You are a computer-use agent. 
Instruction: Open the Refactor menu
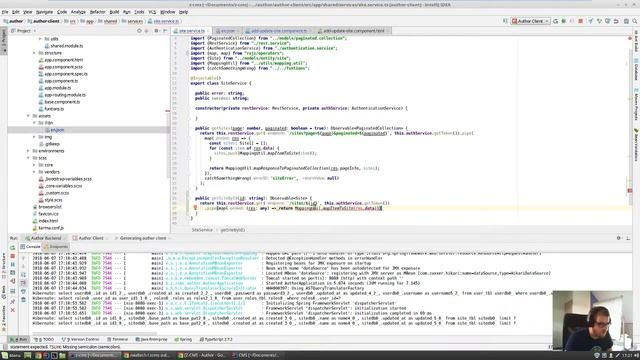[x=97, y=12]
